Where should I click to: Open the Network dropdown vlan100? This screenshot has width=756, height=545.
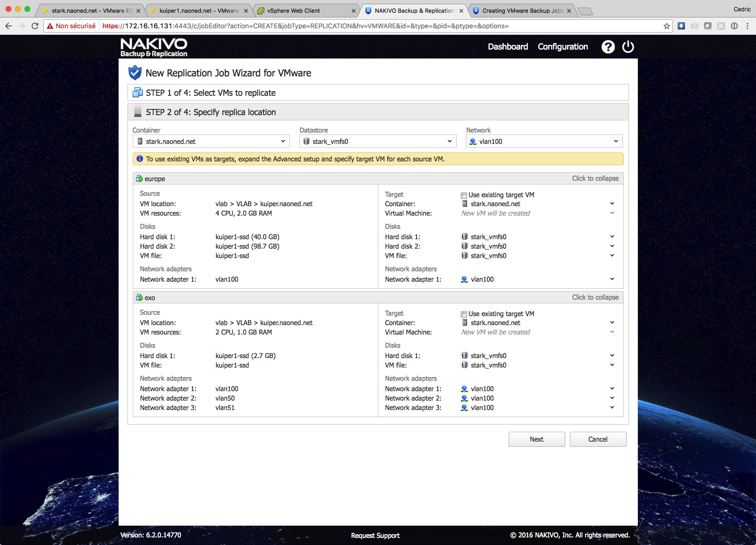click(x=544, y=142)
